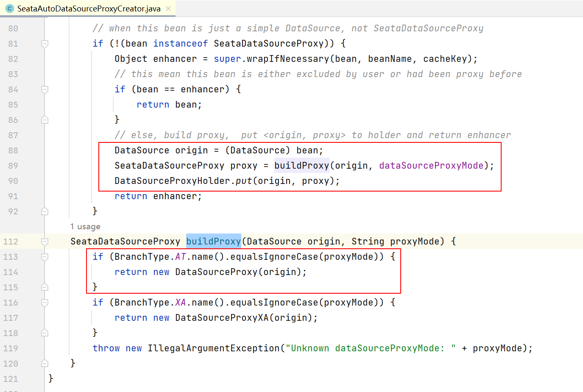The height and width of the screenshot is (392, 583).
Task: Click line number 80 in the gutter
Action: point(13,28)
